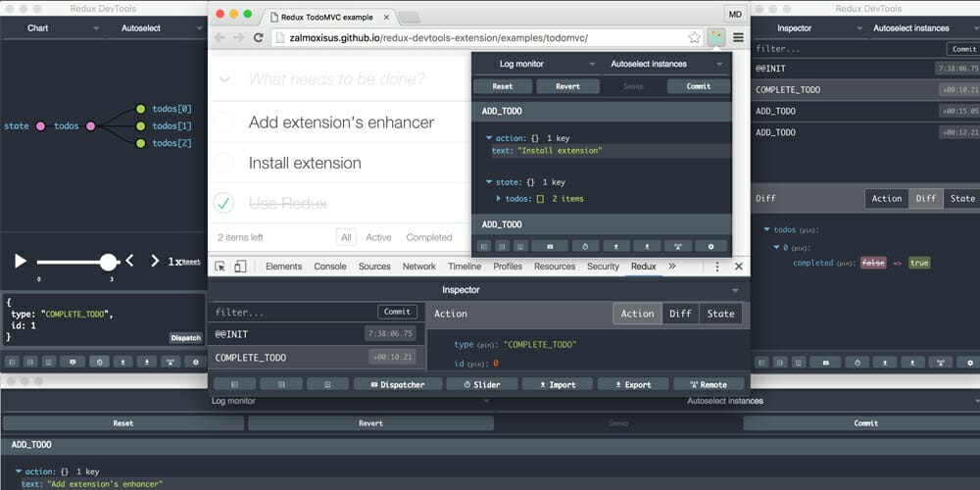The height and width of the screenshot is (490, 980).
Task: Open the Network tab in DevTools
Action: click(x=418, y=267)
